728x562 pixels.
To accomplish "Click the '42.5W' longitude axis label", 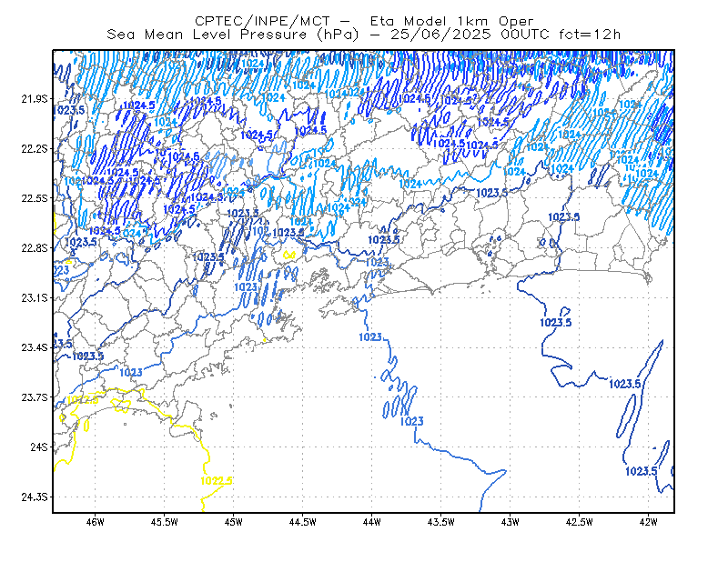I will point(580,522).
